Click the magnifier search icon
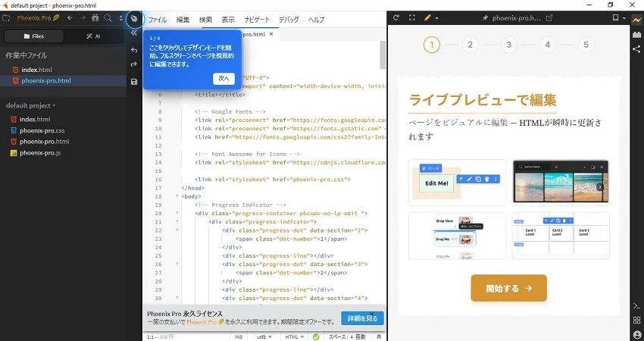The width and height of the screenshot is (644, 341). (x=108, y=18)
